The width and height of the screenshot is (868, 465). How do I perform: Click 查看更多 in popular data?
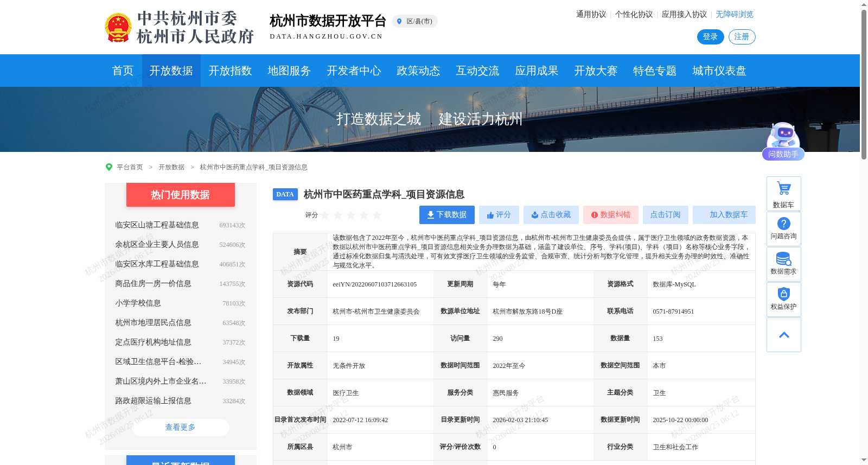point(180,428)
